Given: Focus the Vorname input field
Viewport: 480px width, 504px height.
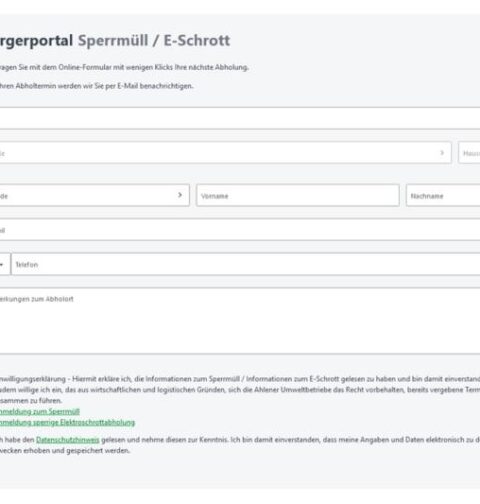Looking at the screenshot, I should (x=298, y=195).
